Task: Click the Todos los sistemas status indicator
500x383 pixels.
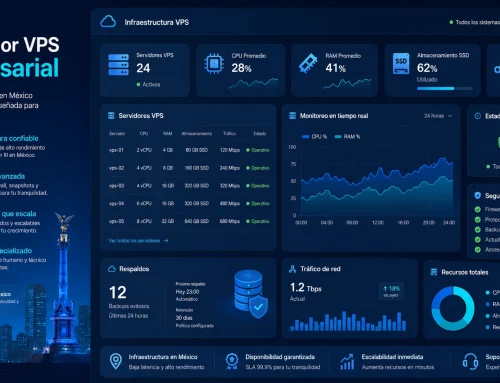Action: 475,22
